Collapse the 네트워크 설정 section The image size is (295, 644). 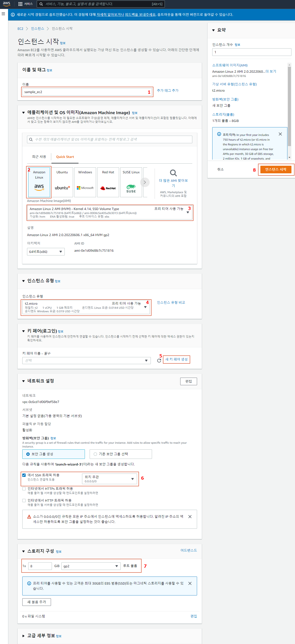[x=23, y=381]
